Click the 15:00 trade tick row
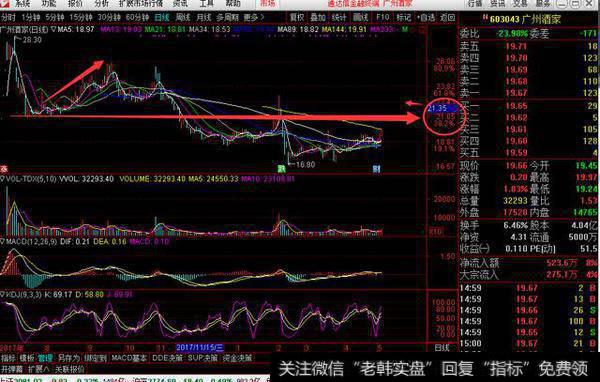600x382 pixels. click(529, 343)
